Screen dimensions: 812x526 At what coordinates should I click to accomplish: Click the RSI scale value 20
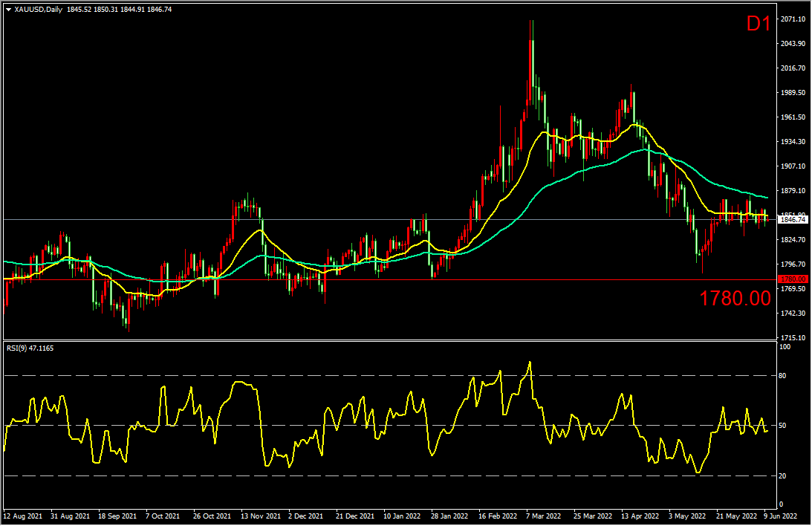782,475
